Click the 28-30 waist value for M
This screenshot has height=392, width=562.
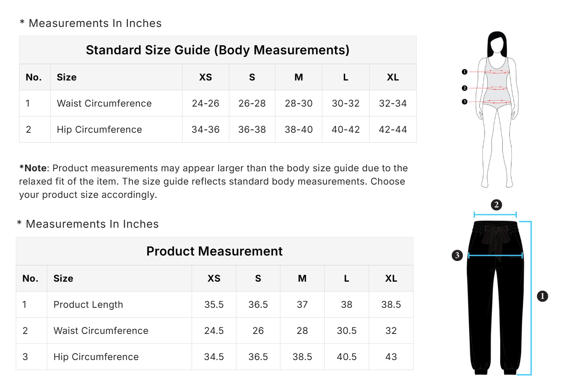(299, 104)
